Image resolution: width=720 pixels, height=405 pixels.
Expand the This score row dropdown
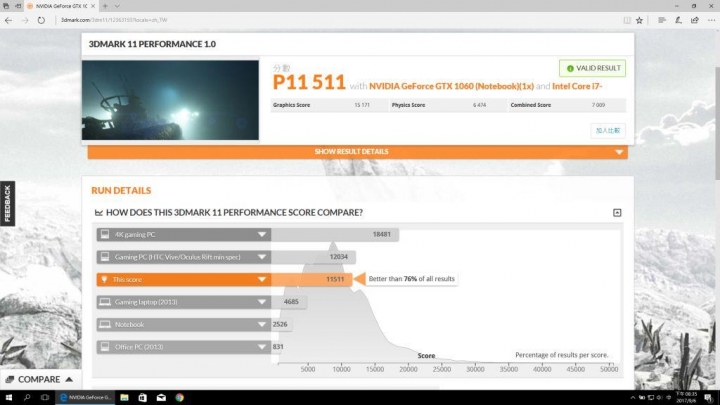pyautogui.click(x=262, y=280)
